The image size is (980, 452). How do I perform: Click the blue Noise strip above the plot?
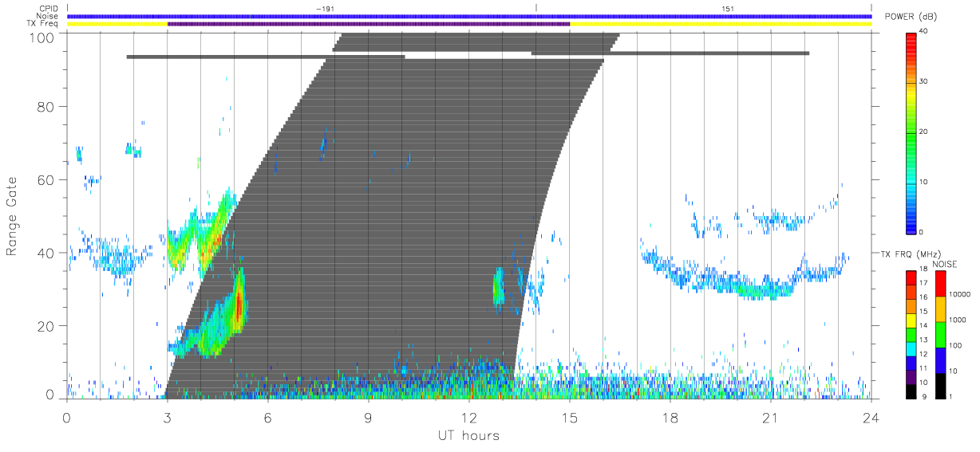[469, 16]
